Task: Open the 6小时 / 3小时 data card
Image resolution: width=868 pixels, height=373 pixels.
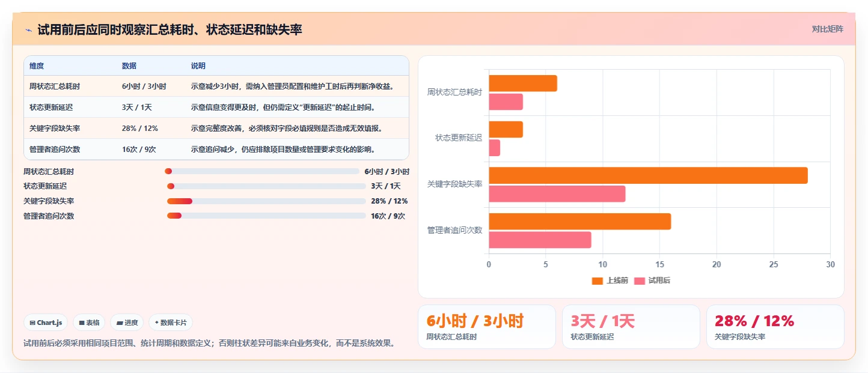Action: coord(487,327)
